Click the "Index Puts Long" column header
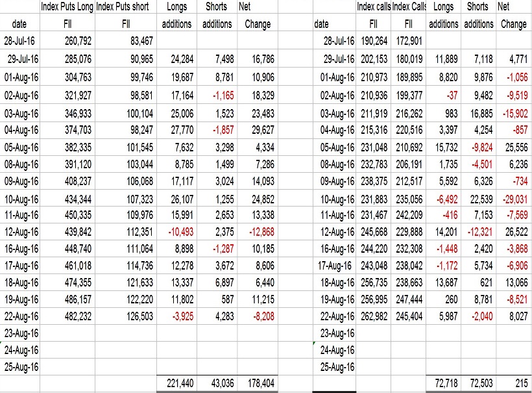Viewport: 532px width, 393px height. tap(67, 8)
